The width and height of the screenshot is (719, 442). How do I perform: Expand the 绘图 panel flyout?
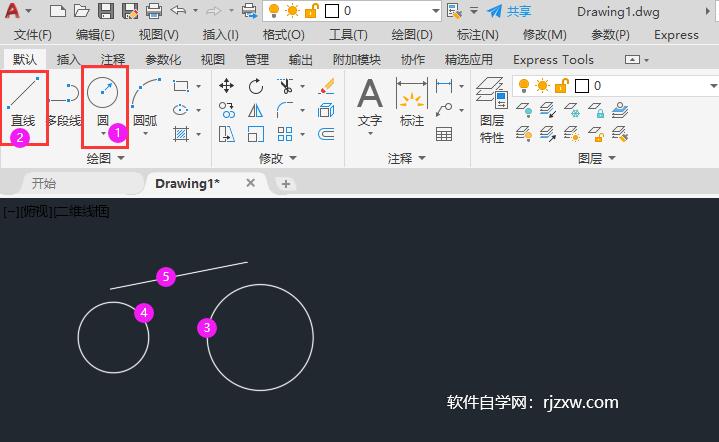121,158
